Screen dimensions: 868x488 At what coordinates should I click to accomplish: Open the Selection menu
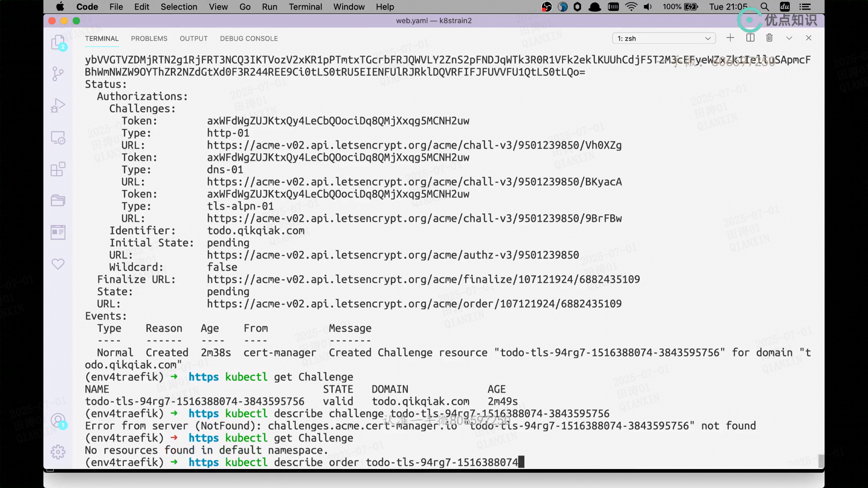click(x=179, y=7)
